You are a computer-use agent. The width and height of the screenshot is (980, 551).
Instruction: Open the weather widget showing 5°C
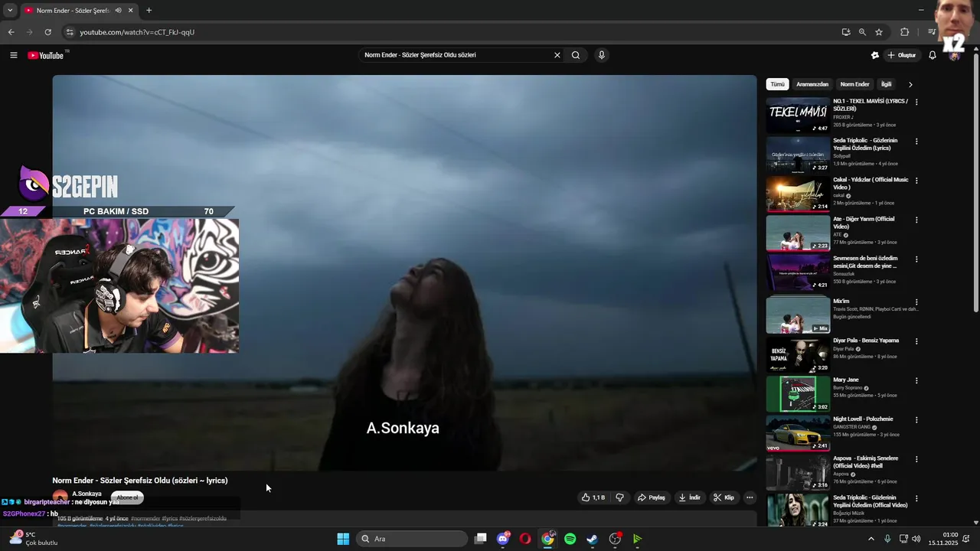click(x=32, y=539)
